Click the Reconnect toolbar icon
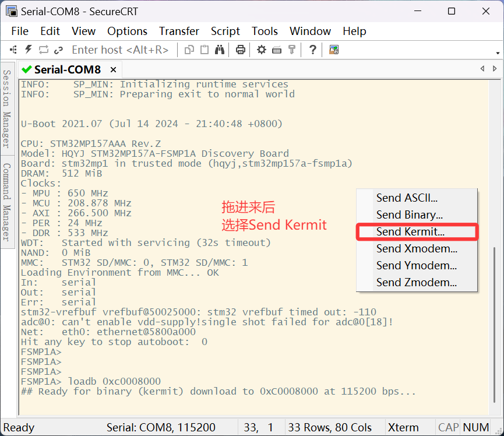This screenshot has width=504, height=436. [x=43, y=50]
